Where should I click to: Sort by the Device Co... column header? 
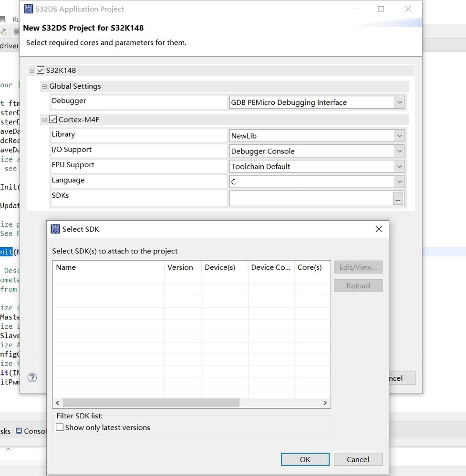click(x=271, y=267)
